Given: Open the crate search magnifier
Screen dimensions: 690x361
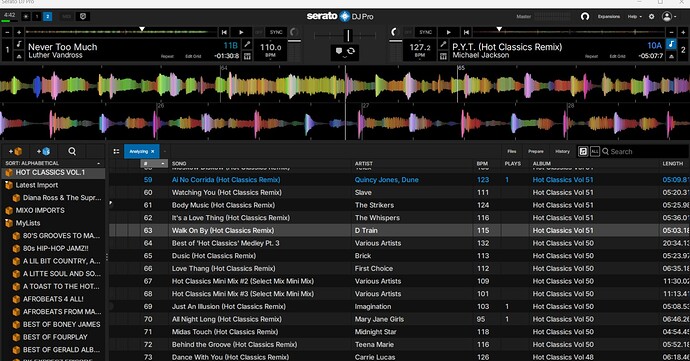Looking at the screenshot, I should 72,151.
